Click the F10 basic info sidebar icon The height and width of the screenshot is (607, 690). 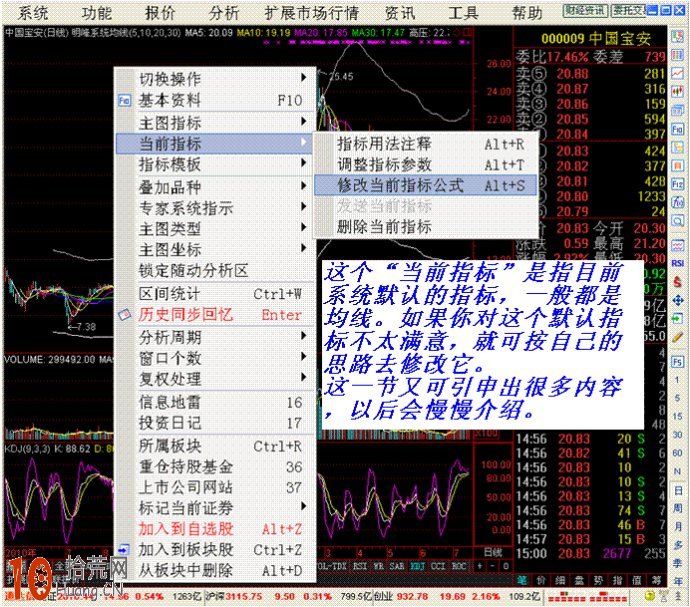click(x=677, y=129)
